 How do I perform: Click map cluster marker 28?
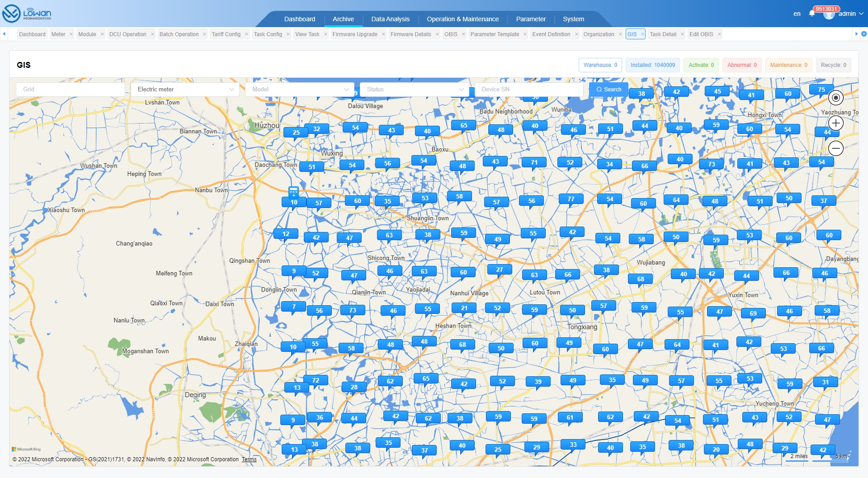click(x=354, y=387)
